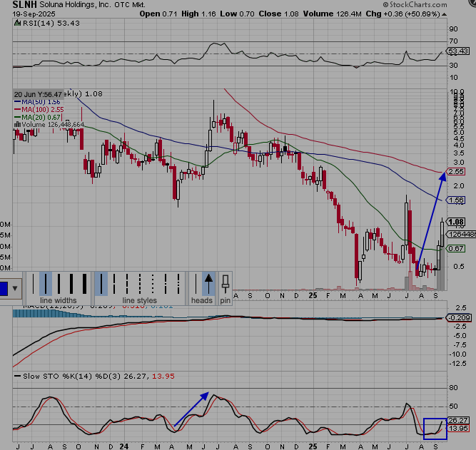Click the Soluna Holdings, Inc. company name
This screenshot has height=450, width=476.
click(x=75, y=5)
